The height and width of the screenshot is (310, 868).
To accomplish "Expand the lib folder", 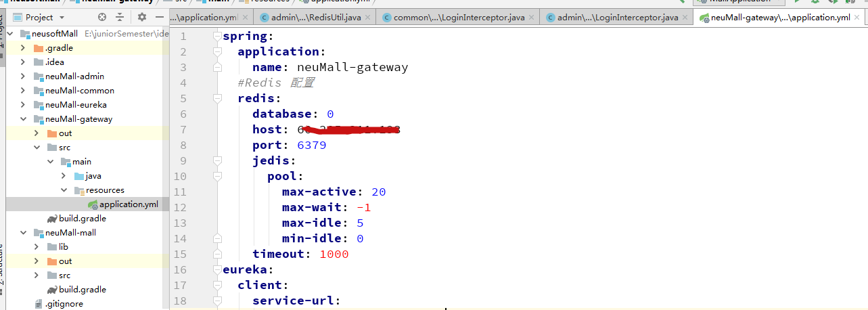I will coord(37,247).
